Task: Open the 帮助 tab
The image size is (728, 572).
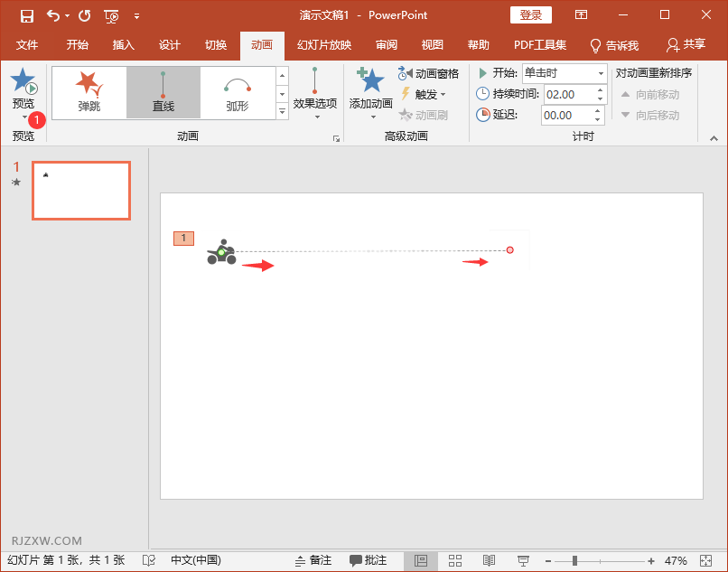Action: [478, 45]
